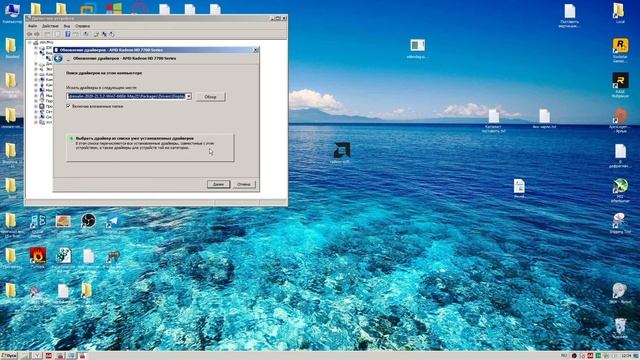Open the Пуск start button
Viewport: 640px width, 360px height.
pyautogui.click(x=9, y=356)
